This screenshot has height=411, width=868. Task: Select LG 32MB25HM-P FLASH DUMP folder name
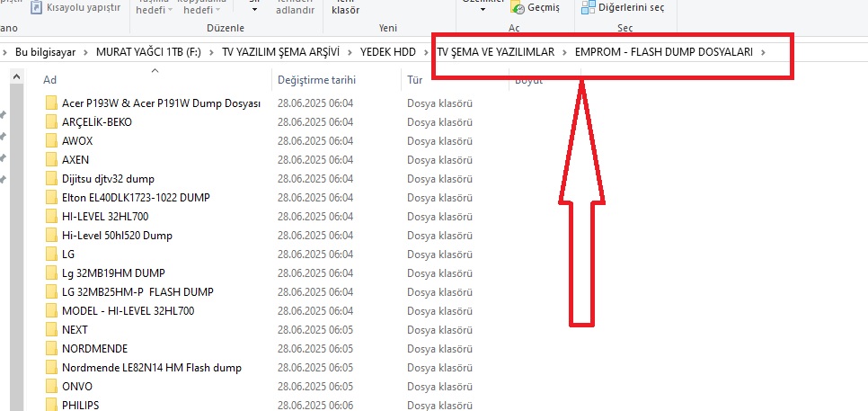click(137, 292)
